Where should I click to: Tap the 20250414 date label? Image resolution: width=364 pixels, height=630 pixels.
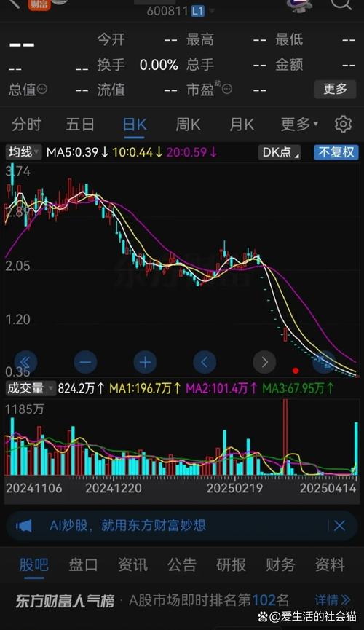[x=328, y=488]
